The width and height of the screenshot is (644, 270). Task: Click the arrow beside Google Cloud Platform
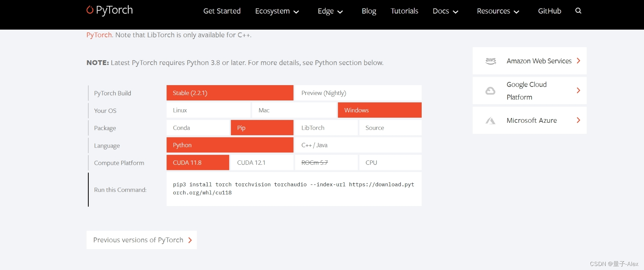coord(578,90)
